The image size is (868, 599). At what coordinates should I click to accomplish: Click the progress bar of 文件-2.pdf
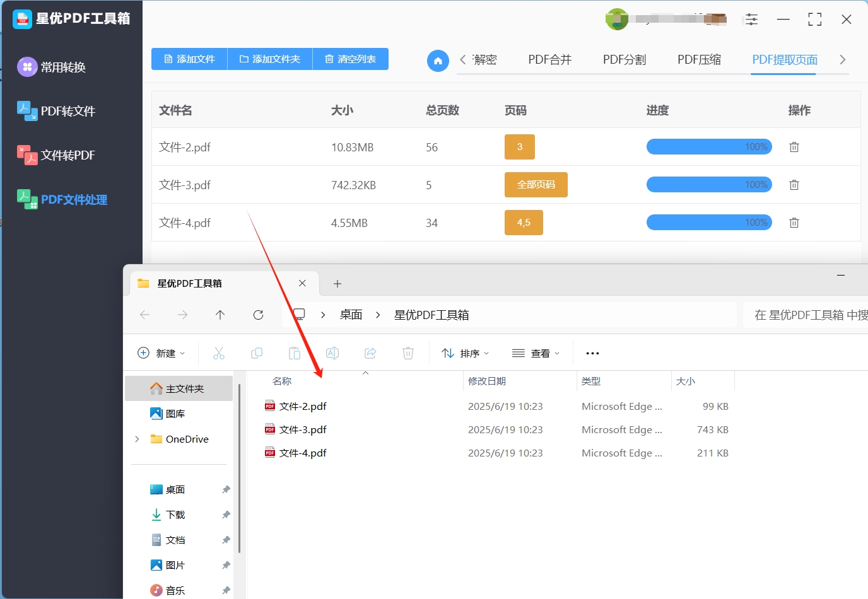[x=709, y=147]
